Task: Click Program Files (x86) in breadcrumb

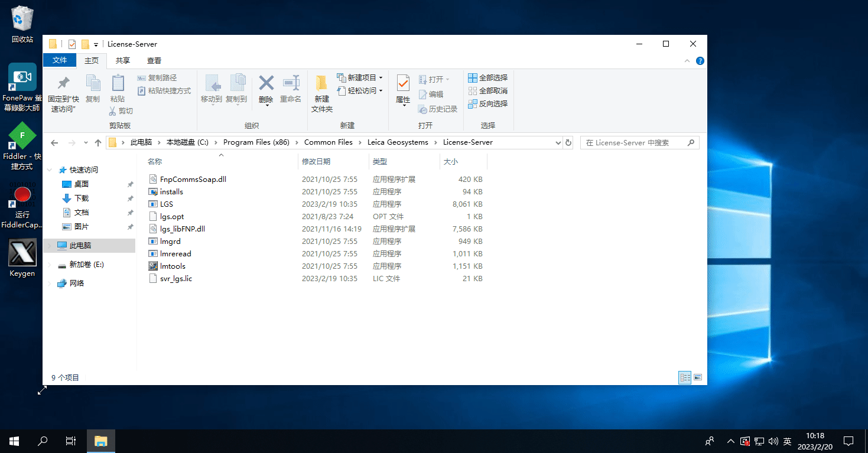Action: click(256, 142)
